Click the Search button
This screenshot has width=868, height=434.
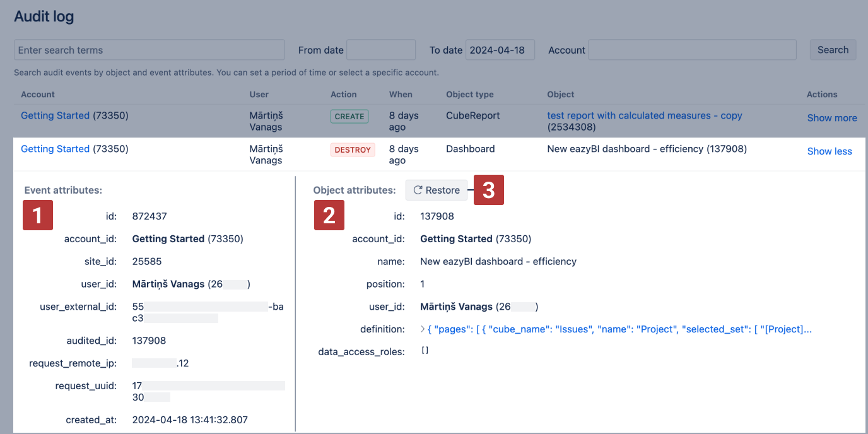coord(833,50)
